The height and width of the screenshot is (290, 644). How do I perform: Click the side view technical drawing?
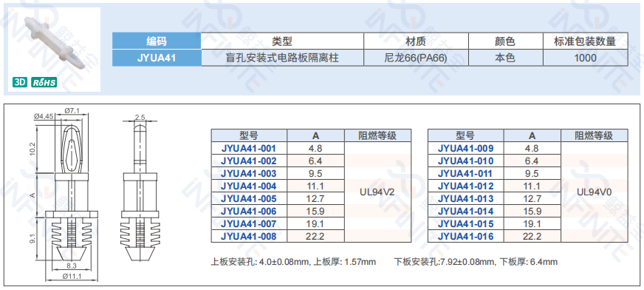140,187
